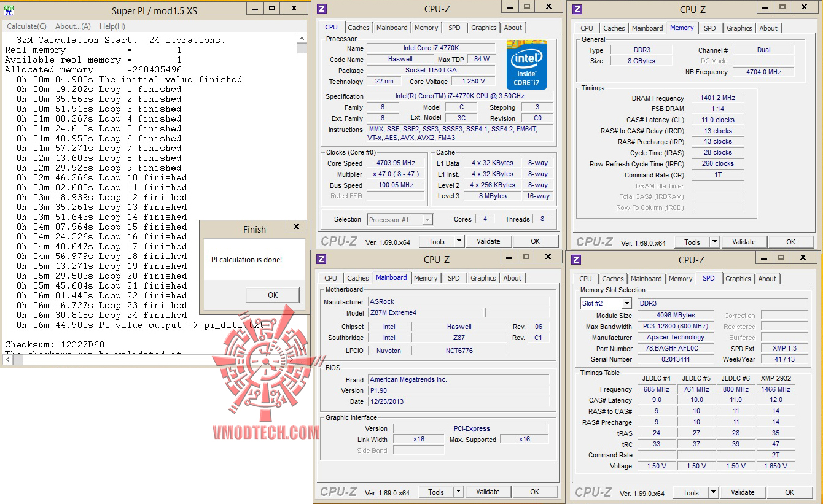Viewport: 823px width, 504px height.
Task: Click the CPU-Z logo icon of CPU window
Action: (x=322, y=9)
